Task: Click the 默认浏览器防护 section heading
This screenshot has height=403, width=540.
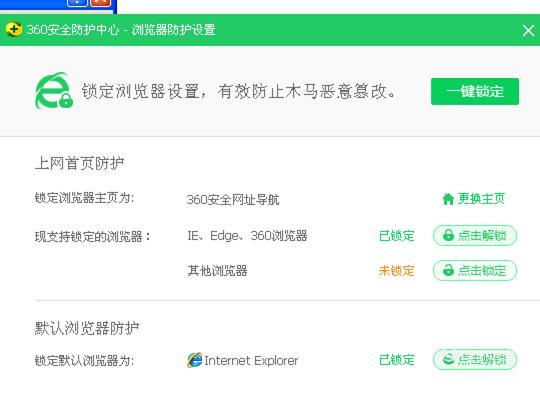Action: point(87,328)
